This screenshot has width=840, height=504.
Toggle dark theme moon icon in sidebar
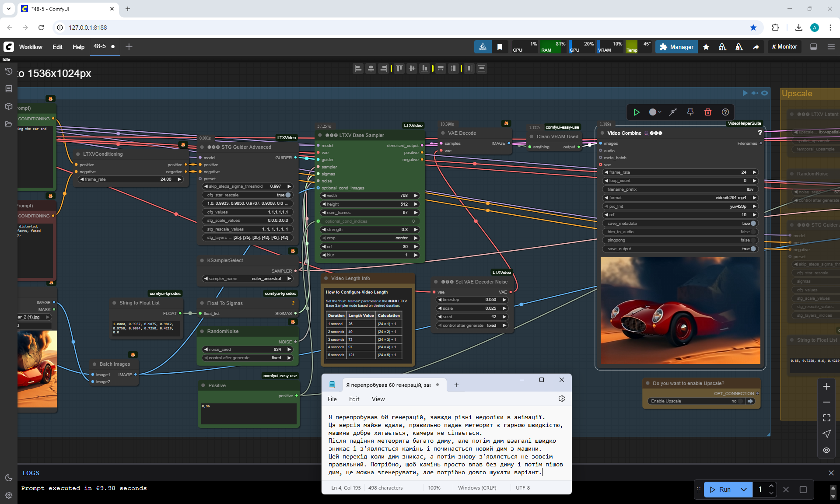click(x=8, y=478)
